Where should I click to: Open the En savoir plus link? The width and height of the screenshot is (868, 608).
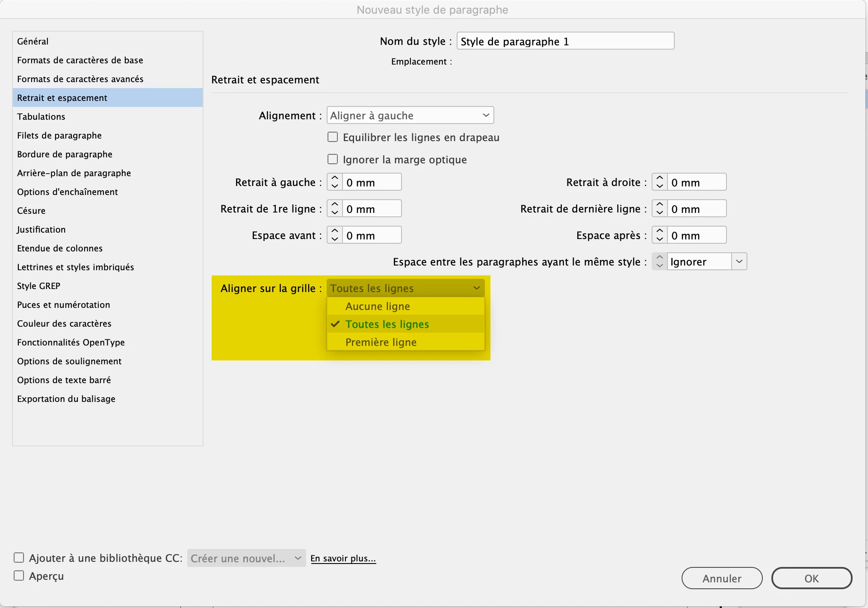[343, 558]
